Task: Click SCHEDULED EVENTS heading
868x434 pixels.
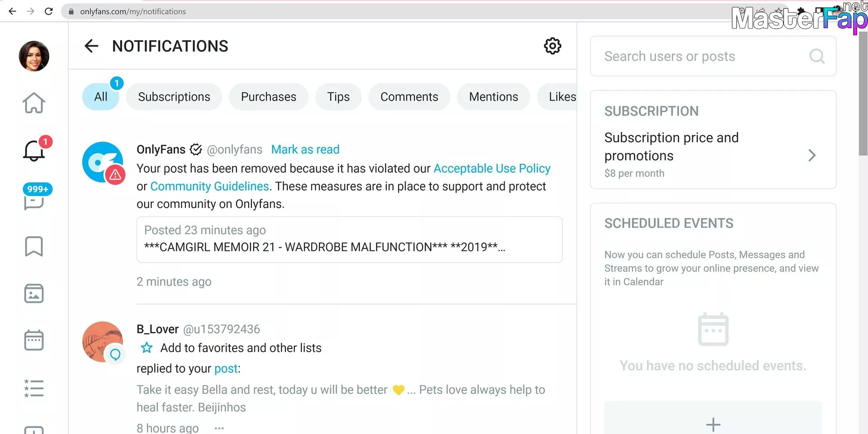Action: (669, 223)
